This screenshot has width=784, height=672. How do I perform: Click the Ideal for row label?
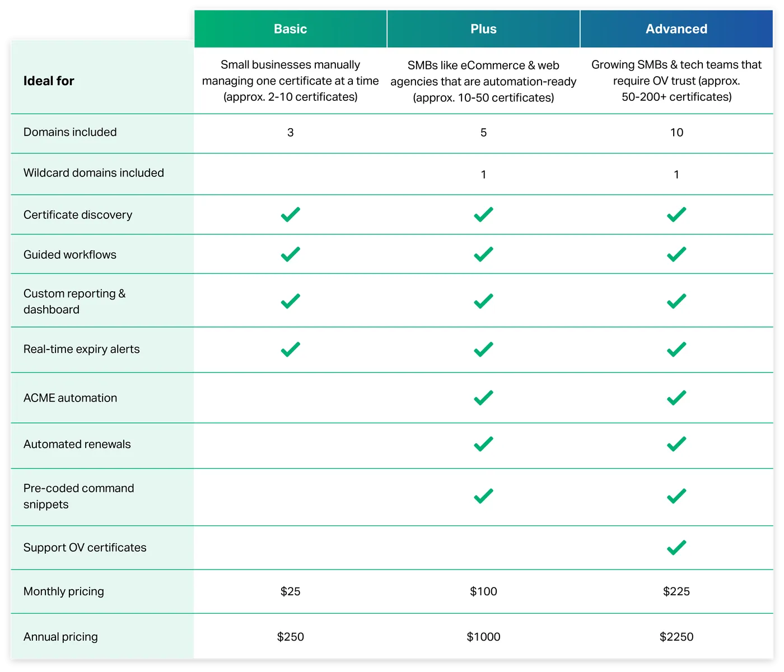click(49, 81)
